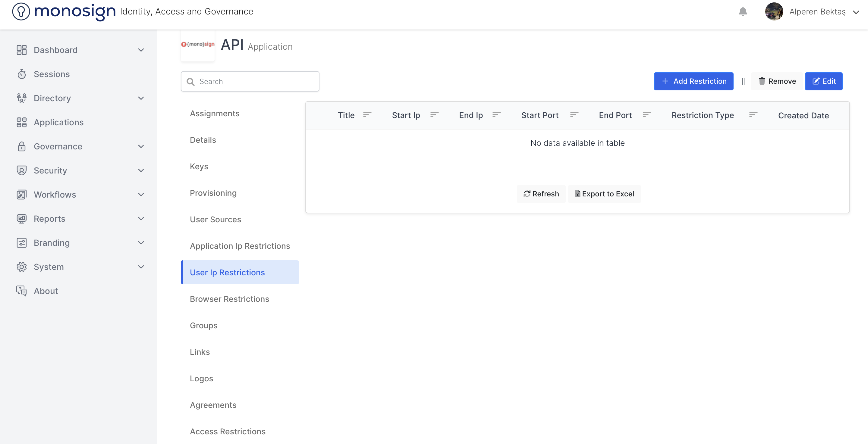Click the About sidebar icon
Viewport: 868px width, 444px height.
pyautogui.click(x=22, y=291)
